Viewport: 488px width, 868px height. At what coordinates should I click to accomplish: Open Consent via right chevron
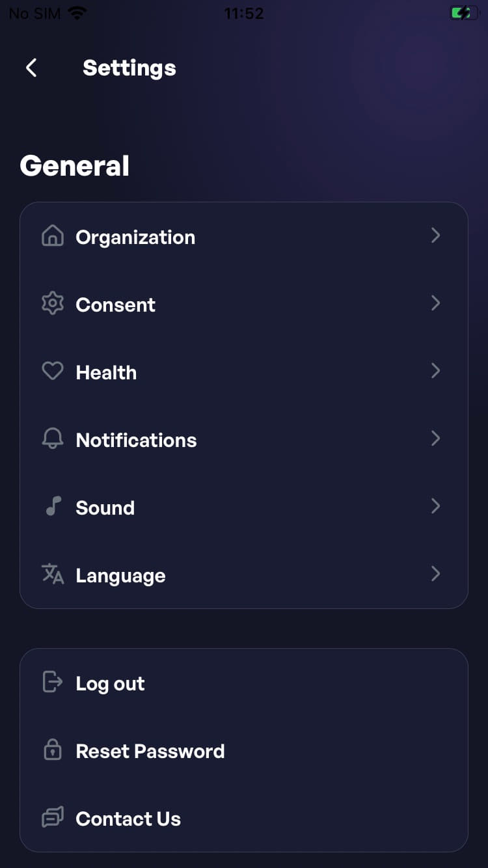tap(436, 303)
